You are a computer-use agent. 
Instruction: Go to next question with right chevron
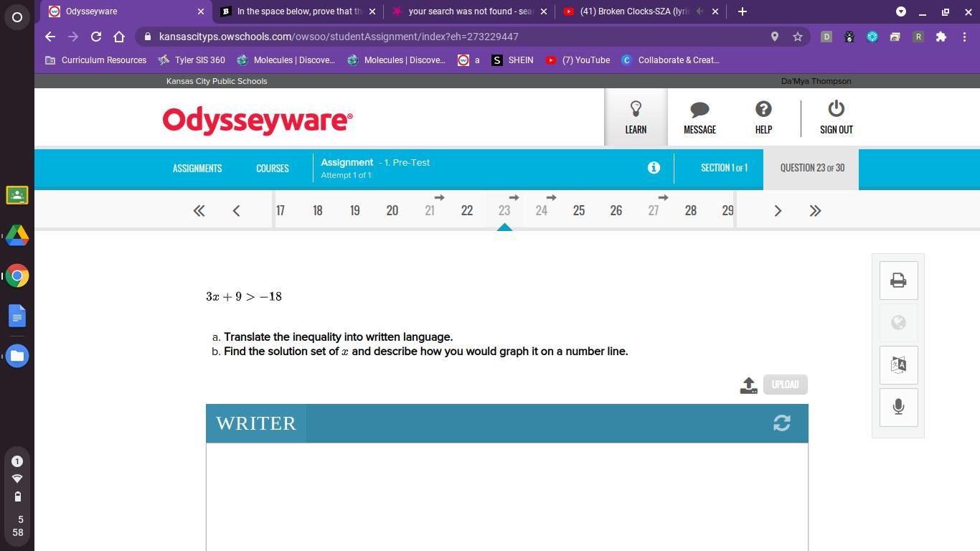(778, 211)
